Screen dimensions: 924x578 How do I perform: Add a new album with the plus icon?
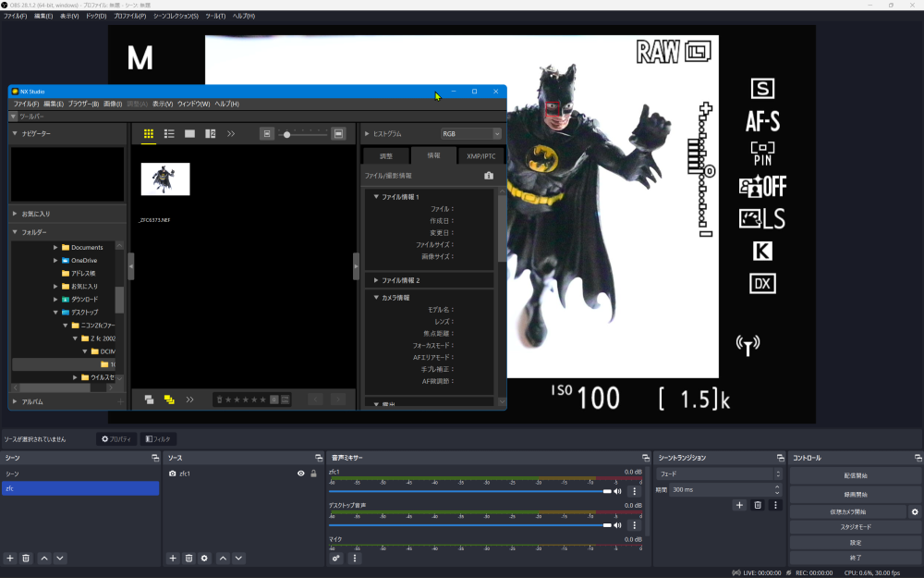tap(120, 401)
